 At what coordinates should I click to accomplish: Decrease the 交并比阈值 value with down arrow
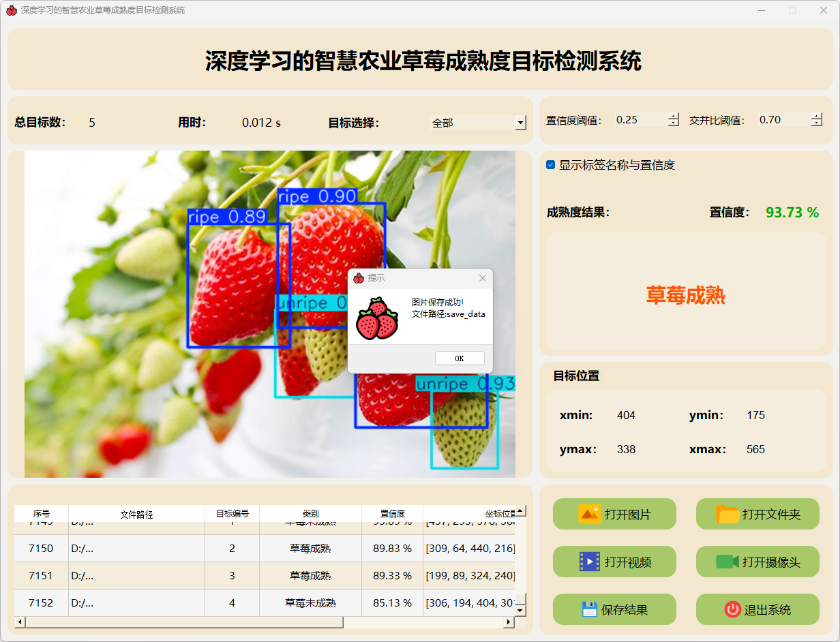pyautogui.click(x=817, y=123)
